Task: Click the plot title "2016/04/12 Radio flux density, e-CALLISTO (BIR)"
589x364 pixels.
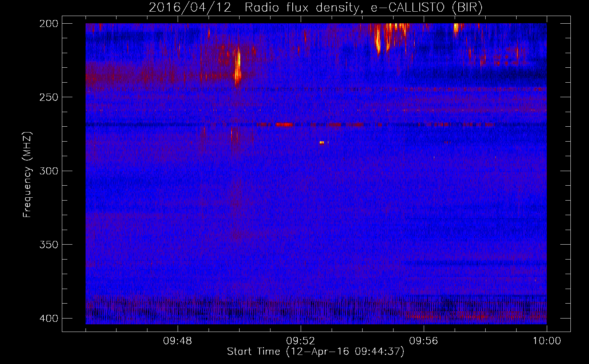Action: click(x=316, y=8)
